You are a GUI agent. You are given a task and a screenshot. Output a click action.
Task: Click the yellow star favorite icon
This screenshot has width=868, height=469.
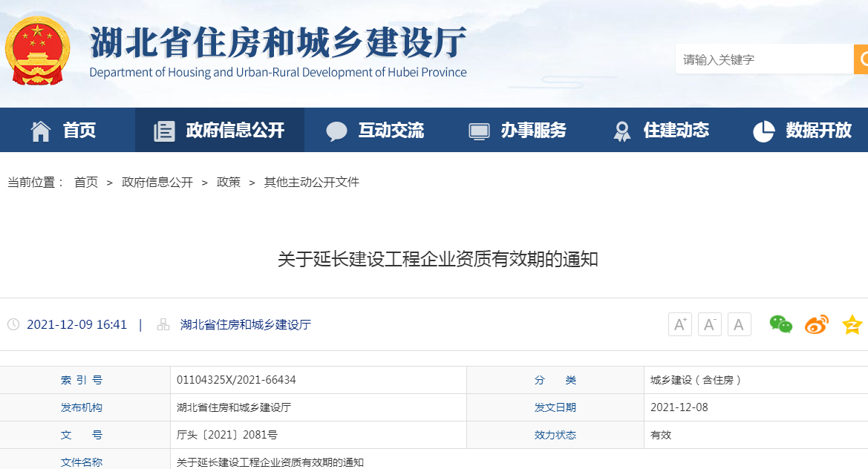click(852, 324)
